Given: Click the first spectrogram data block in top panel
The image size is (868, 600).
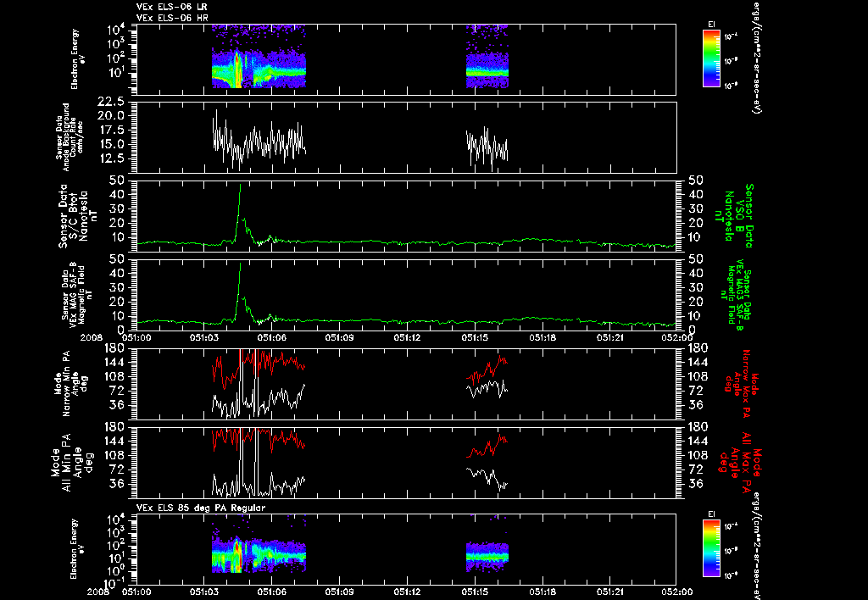Looking at the screenshot, I should coord(259,57).
